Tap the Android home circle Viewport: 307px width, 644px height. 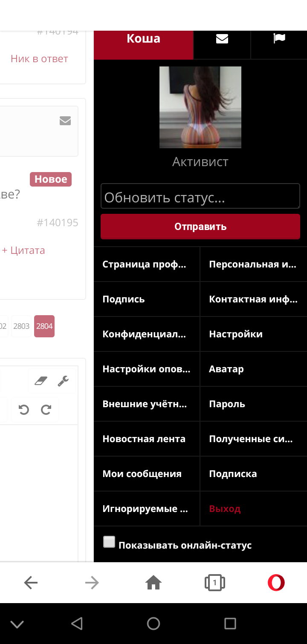point(153,624)
